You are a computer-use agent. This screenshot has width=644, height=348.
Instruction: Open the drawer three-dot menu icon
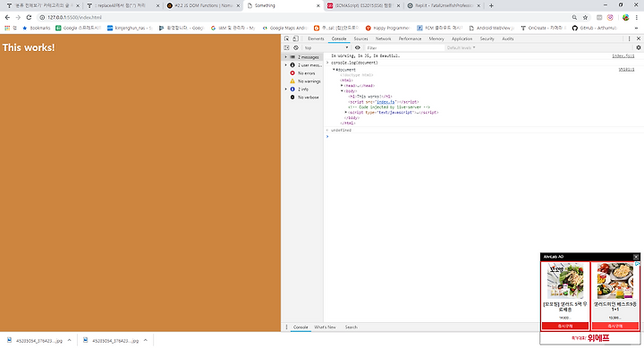pos(287,327)
